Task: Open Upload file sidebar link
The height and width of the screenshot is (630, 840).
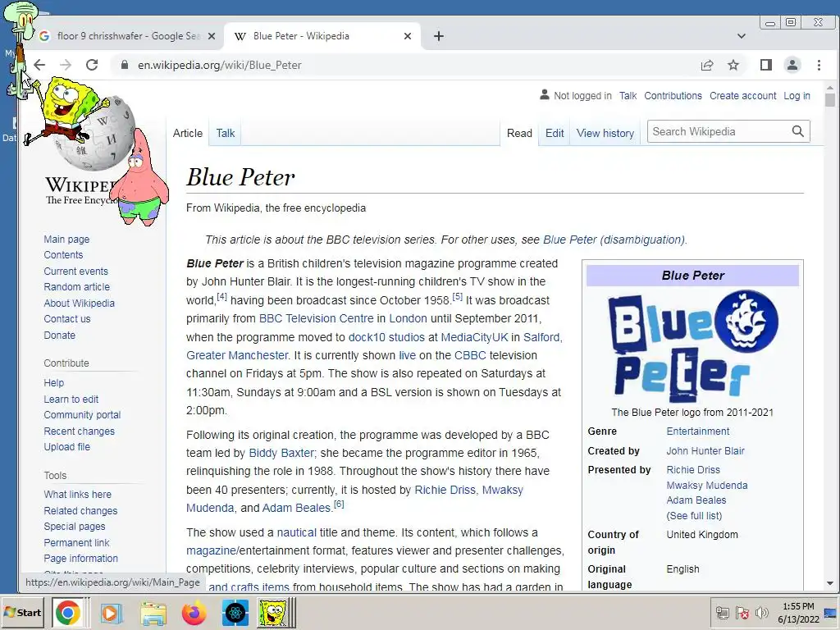Action: point(67,446)
